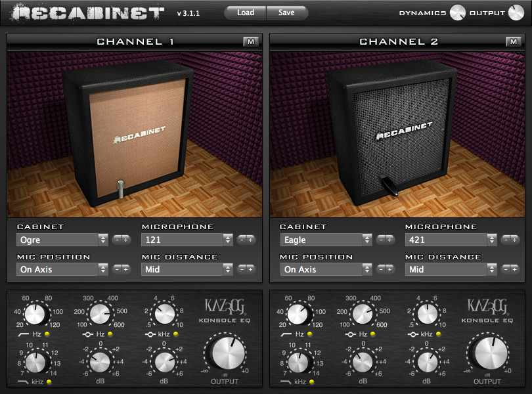Toggle Channel 2 .5-10 kHz band LED

click(x=438, y=334)
